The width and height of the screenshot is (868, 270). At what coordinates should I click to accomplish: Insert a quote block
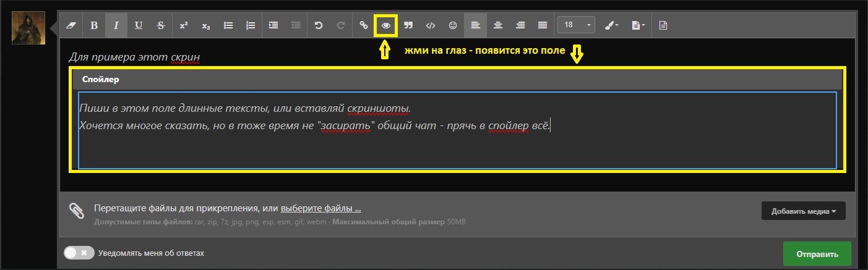pyautogui.click(x=408, y=25)
